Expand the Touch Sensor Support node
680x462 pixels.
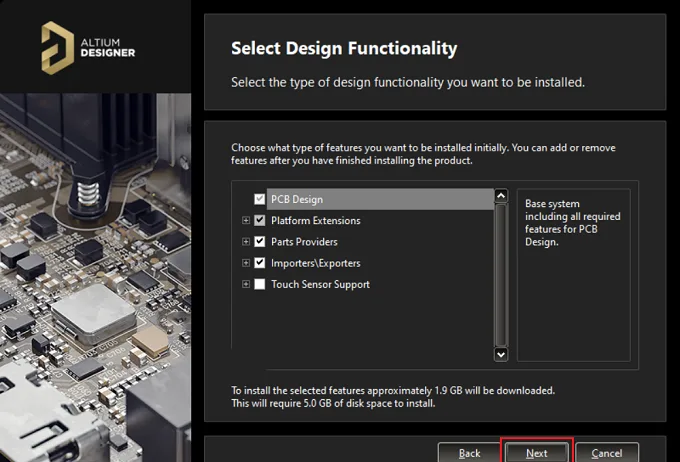pos(246,284)
